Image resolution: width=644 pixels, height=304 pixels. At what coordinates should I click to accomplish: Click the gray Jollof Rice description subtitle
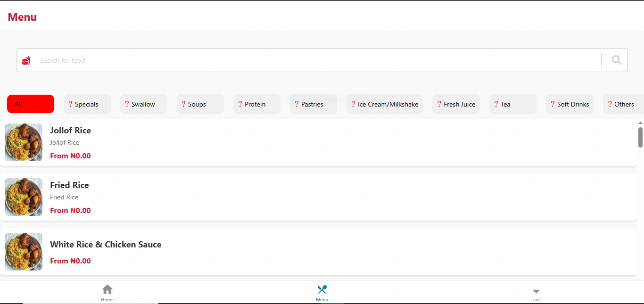click(65, 142)
